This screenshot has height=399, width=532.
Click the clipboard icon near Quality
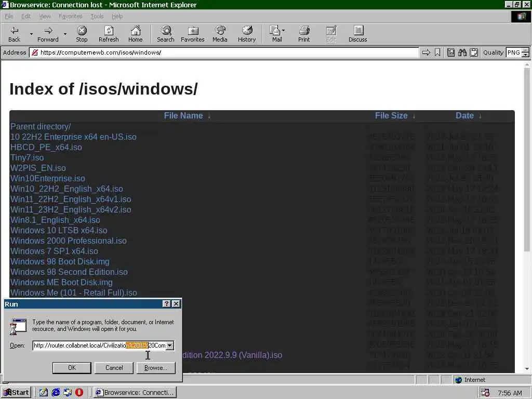point(474,52)
